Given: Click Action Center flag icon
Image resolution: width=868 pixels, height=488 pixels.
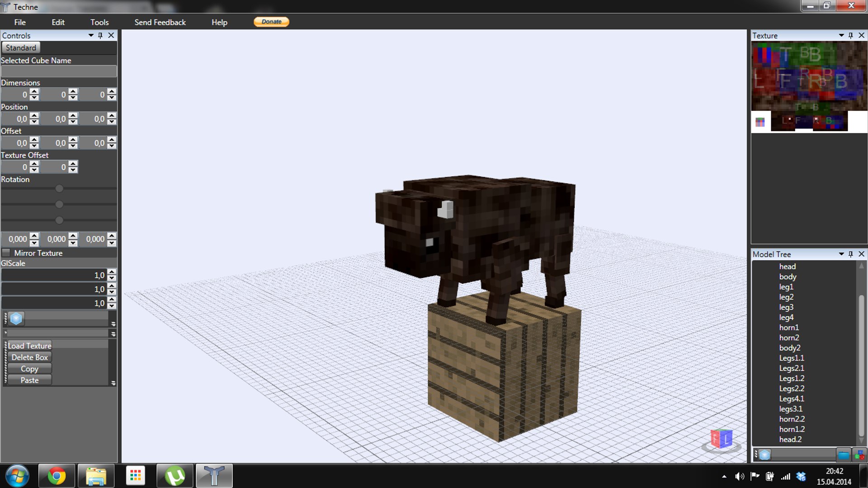Looking at the screenshot, I should [755, 476].
